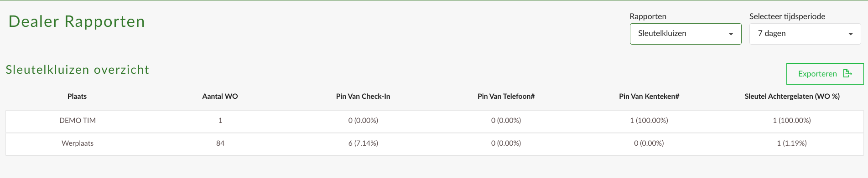The image size is (868, 178).
Task: Click the Pin Van Check-In column header
Action: point(363,97)
